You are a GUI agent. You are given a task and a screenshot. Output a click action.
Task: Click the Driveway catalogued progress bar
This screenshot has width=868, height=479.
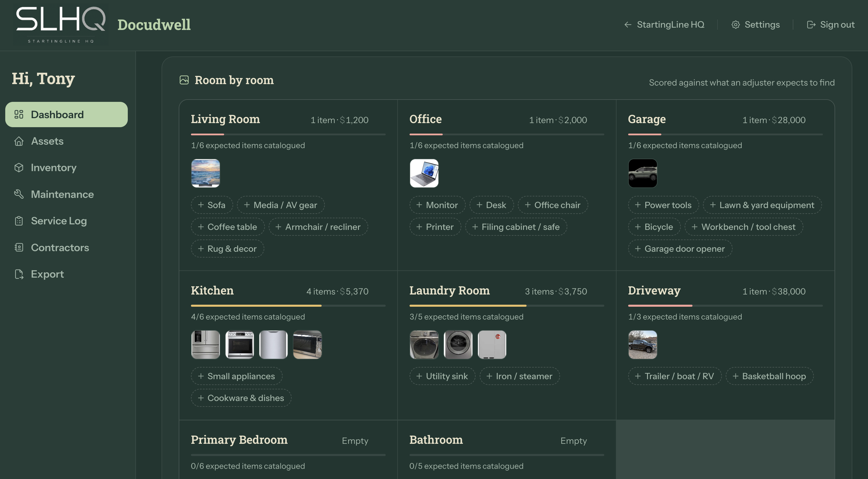pos(725,306)
